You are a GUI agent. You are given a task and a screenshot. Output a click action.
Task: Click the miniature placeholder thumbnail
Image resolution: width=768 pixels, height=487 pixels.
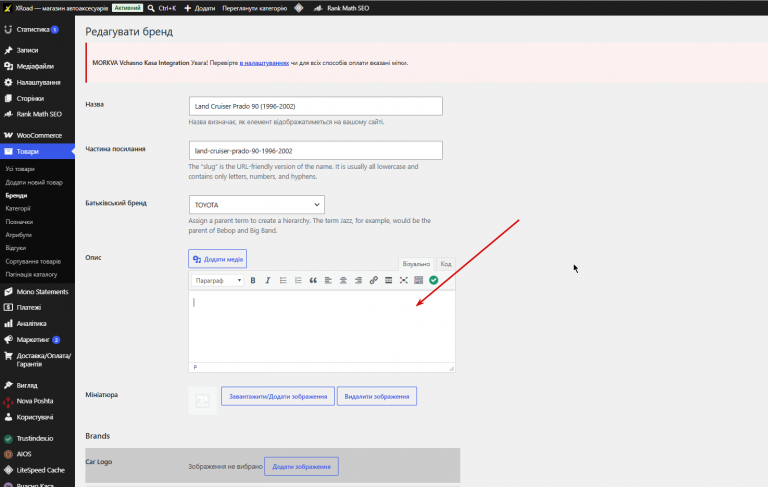click(202, 401)
